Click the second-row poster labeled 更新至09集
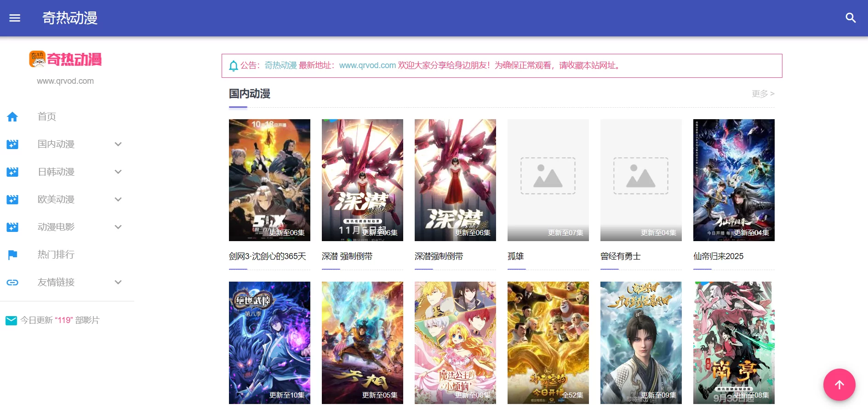This screenshot has height=410, width=868. pyautogui.click(x=641, y=343)
